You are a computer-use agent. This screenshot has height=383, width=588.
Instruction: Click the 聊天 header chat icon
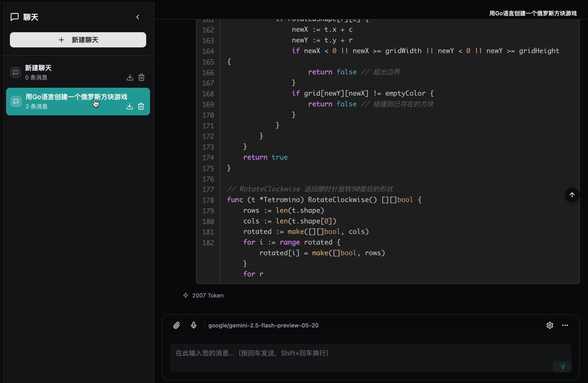point(15,17)
